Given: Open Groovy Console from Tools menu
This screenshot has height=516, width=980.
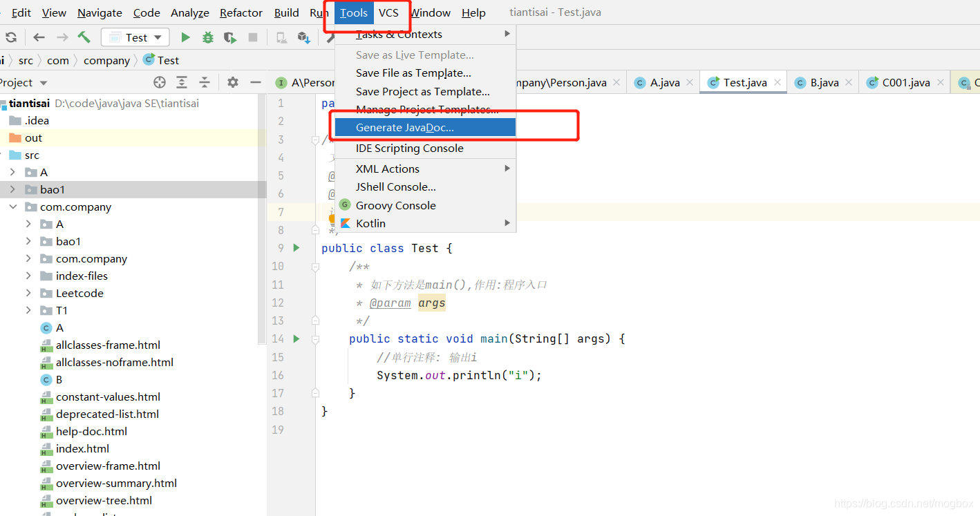Looking at the screenshot, I should [x=426, y=205].
